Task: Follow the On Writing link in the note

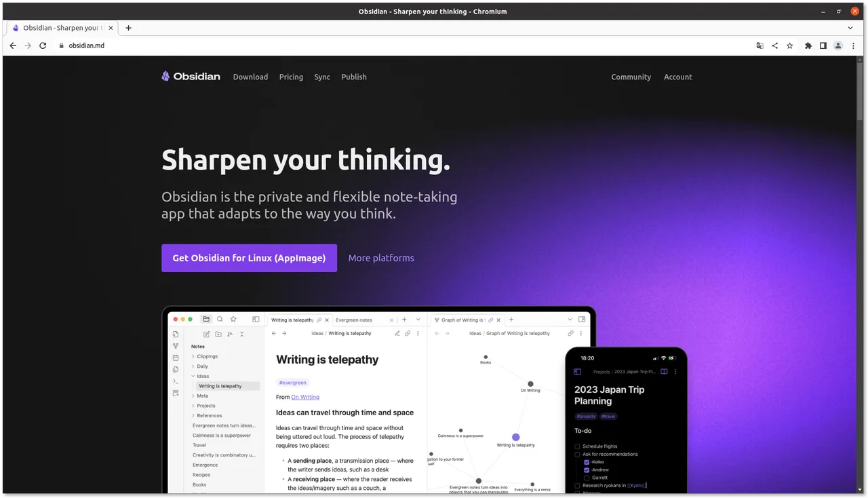Action: pos(305,397)
